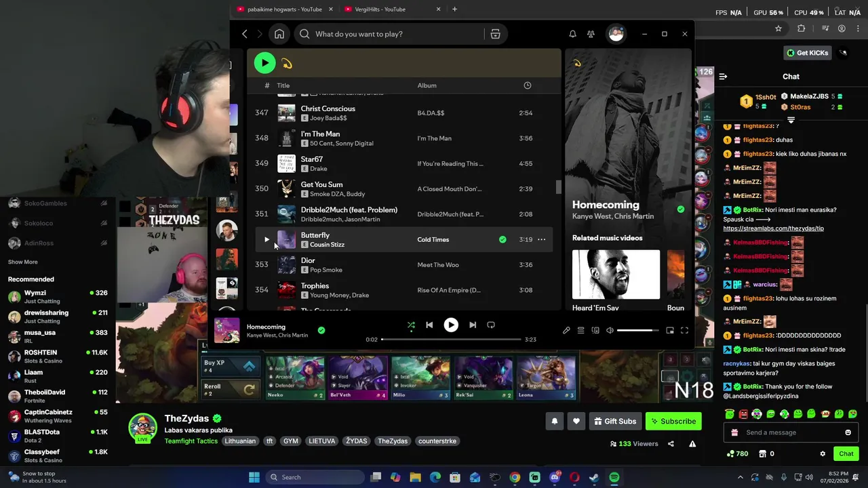The image size is (868, 488).
Task: Open Kick chat settings gear
Action: (823, 454)
